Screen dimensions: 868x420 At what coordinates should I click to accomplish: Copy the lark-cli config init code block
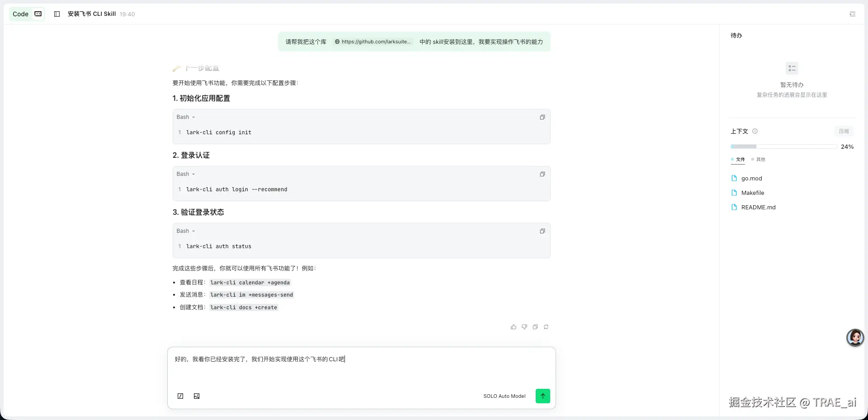point(542,117)
